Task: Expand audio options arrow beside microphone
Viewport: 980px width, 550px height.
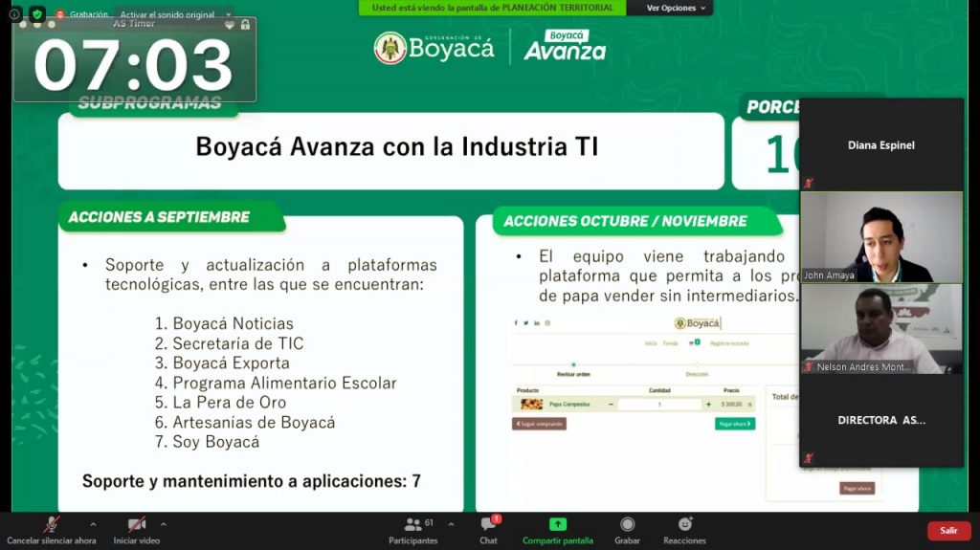Action: [93, 524]
